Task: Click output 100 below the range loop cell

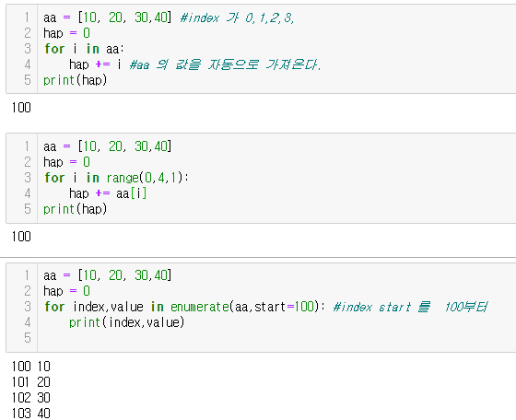Action: click(x=21, y=237)
